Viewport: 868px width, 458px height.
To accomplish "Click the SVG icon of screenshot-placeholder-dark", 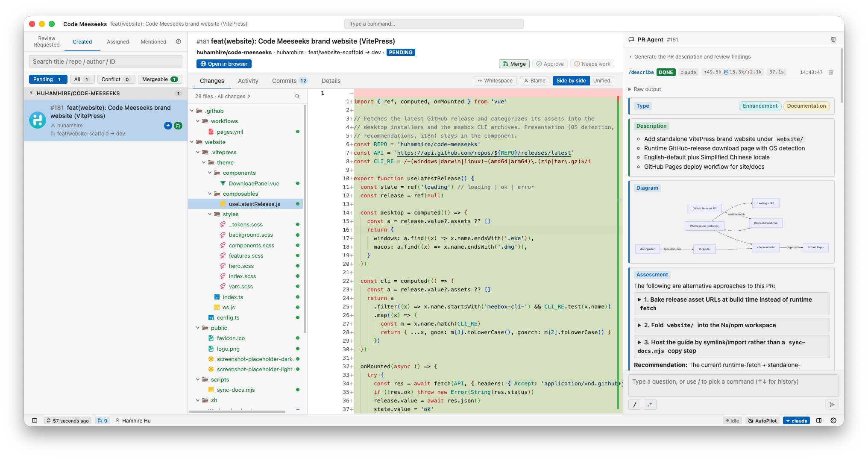I will [x=211, y=359].
